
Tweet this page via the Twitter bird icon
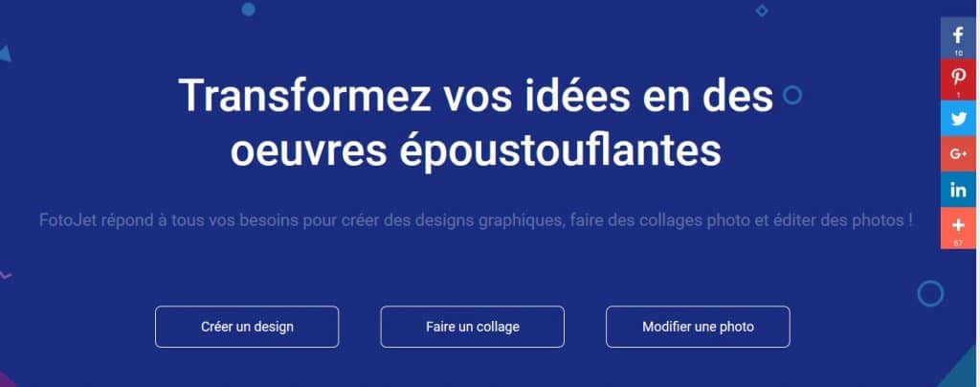[957, 119]
